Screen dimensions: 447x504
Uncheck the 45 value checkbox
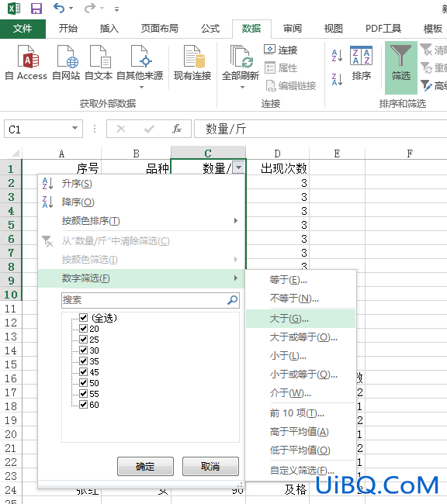[x=83, y=372]
